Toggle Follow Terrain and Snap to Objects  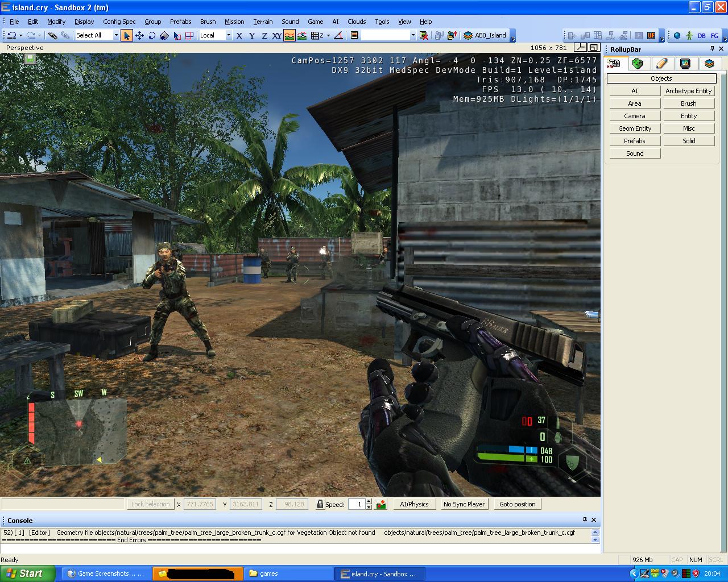coord(302,35)
